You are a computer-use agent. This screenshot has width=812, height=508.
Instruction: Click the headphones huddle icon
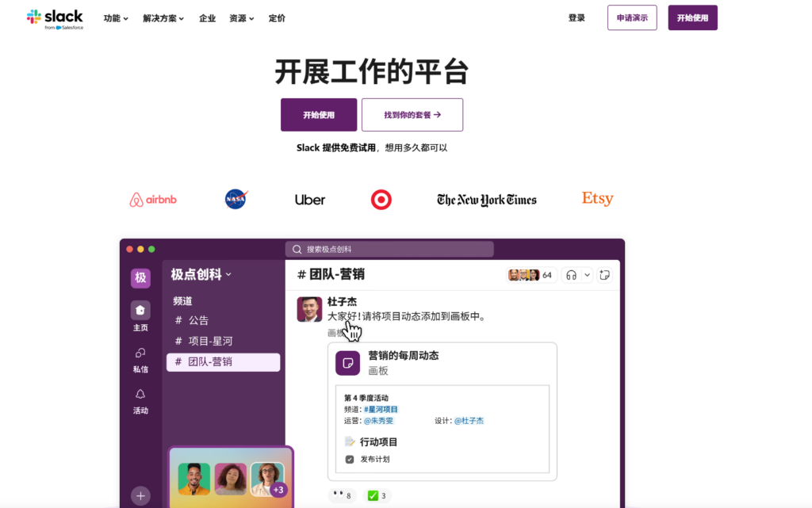pos(571,275)
